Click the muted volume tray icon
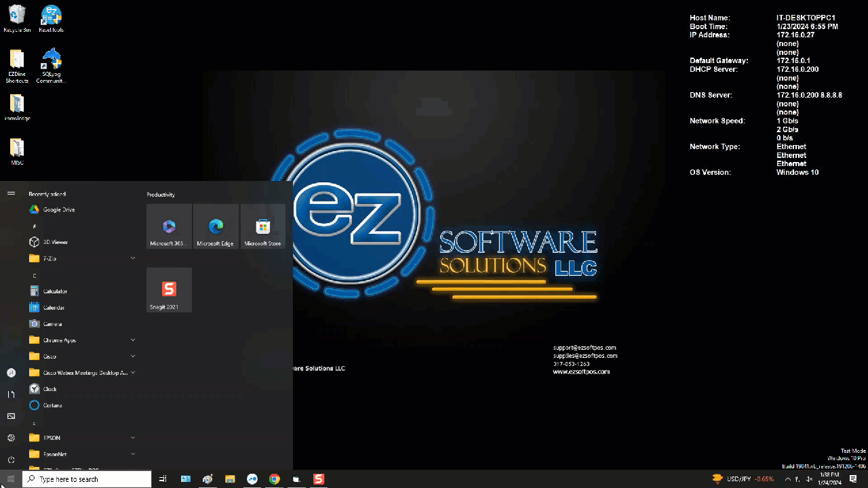This screenshot has width=868, height=488. click(810, 479)
